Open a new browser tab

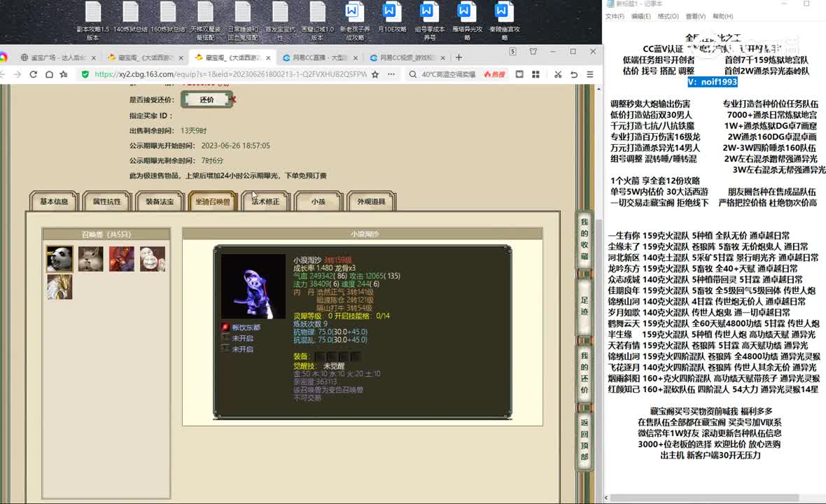tap(458, 57)
